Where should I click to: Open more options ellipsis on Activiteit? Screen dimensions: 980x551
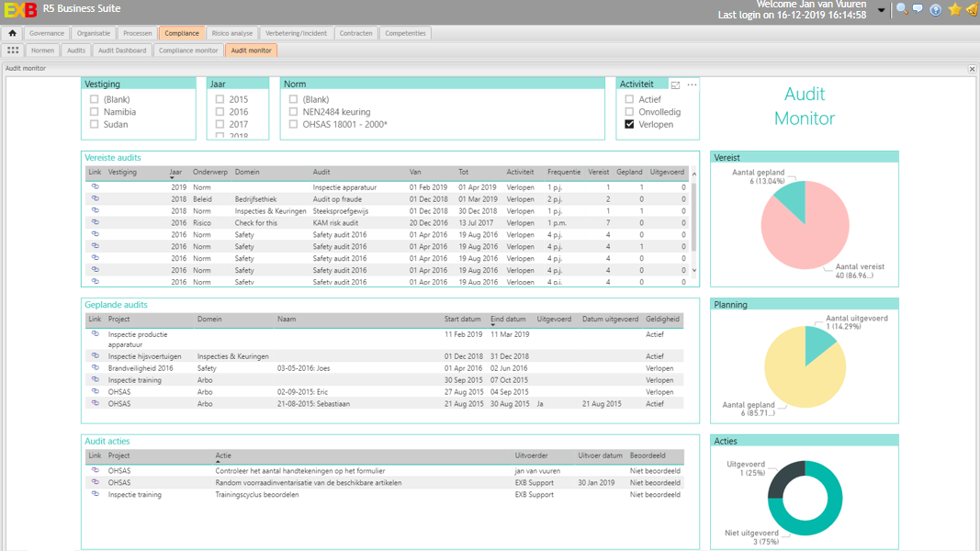click(692, 84)
